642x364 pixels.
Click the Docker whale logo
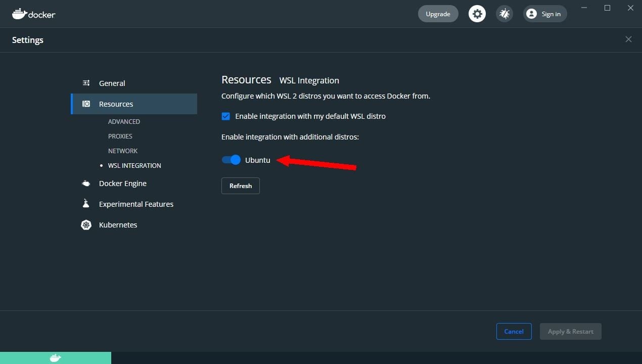[x=34, y=14]
